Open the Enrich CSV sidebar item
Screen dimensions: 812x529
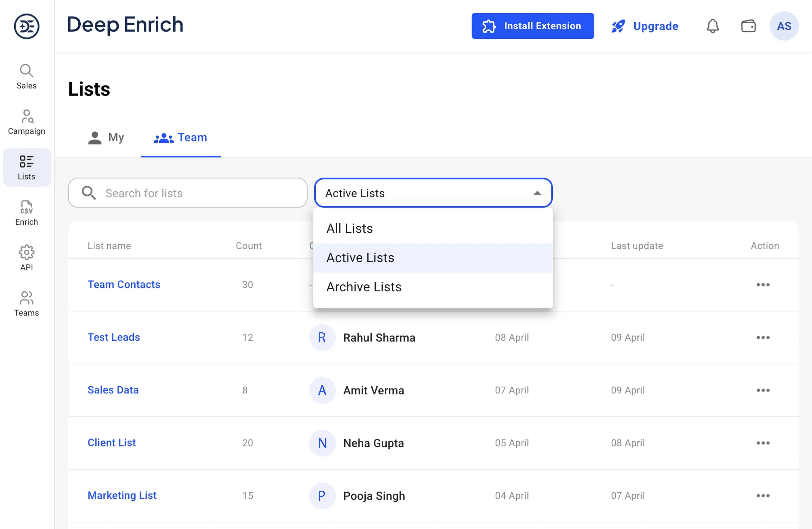tap(27, 213)
